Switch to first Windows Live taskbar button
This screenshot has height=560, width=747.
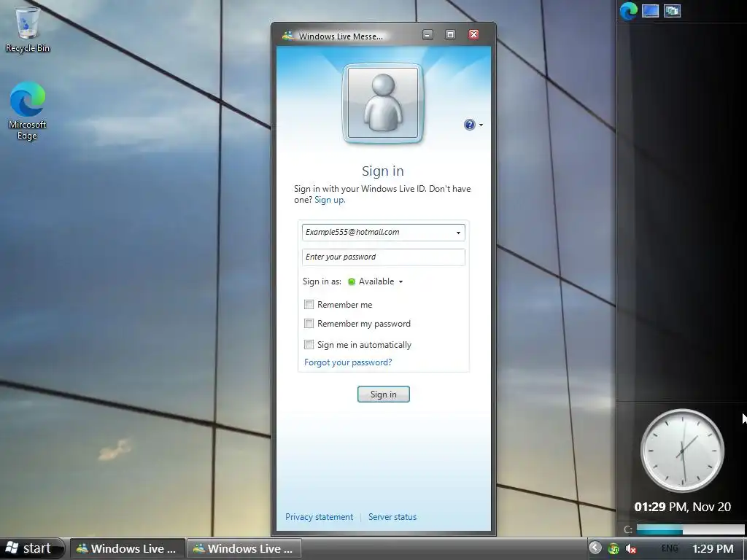[x=127, y=548]
